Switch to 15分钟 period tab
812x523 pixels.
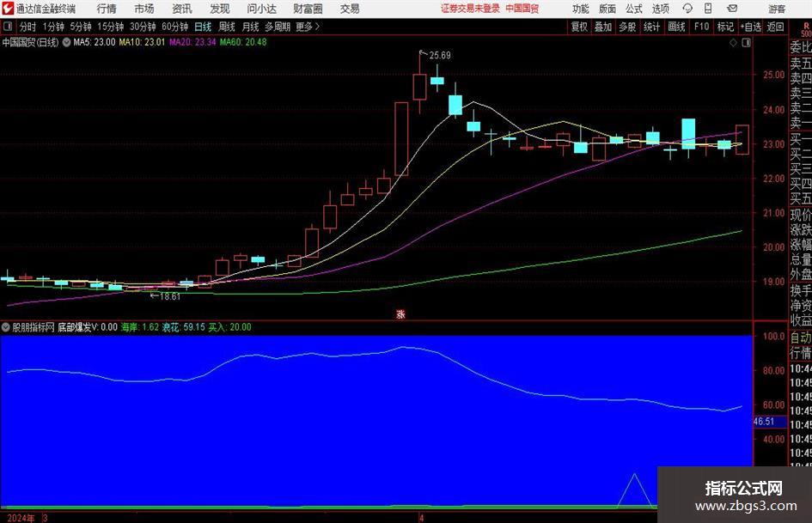pos(110,27)
